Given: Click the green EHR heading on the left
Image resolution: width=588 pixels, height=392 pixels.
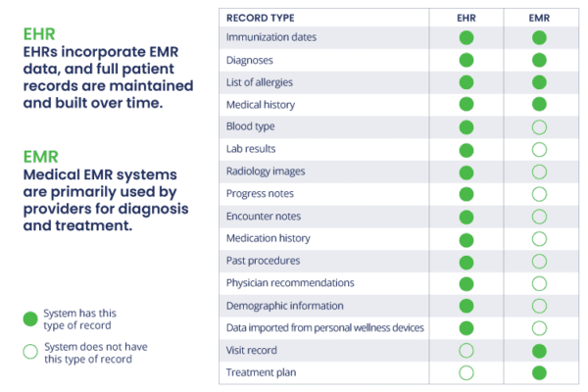Looking at the screenshot, I should (x=39, y=34).
